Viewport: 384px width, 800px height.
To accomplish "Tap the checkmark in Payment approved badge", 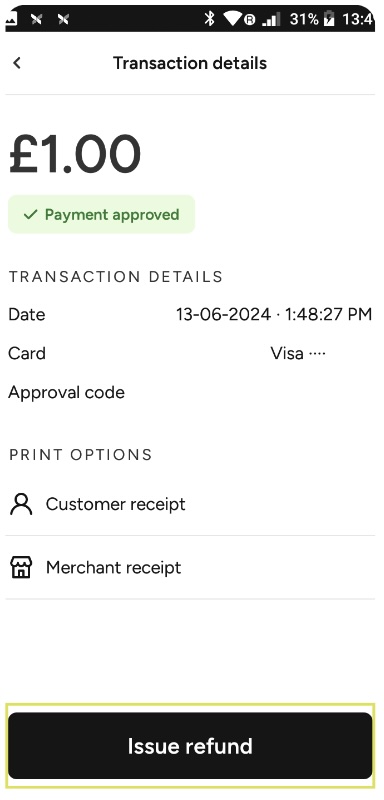I will pos(31,214).
